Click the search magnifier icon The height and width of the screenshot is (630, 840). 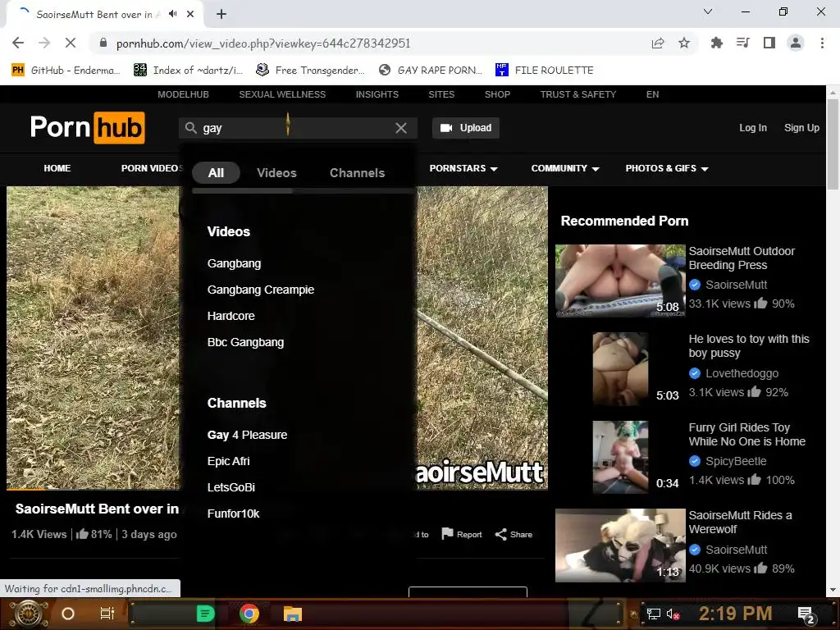point(190,128)
